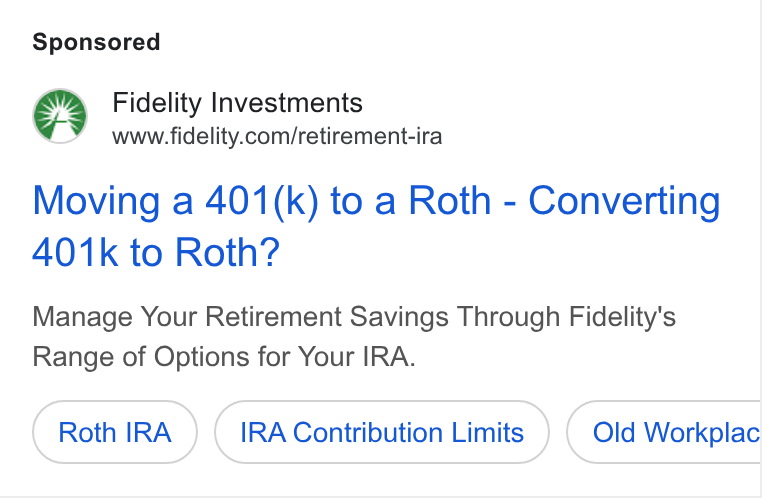Click the Sponsored label

click(x=96, y=42)
